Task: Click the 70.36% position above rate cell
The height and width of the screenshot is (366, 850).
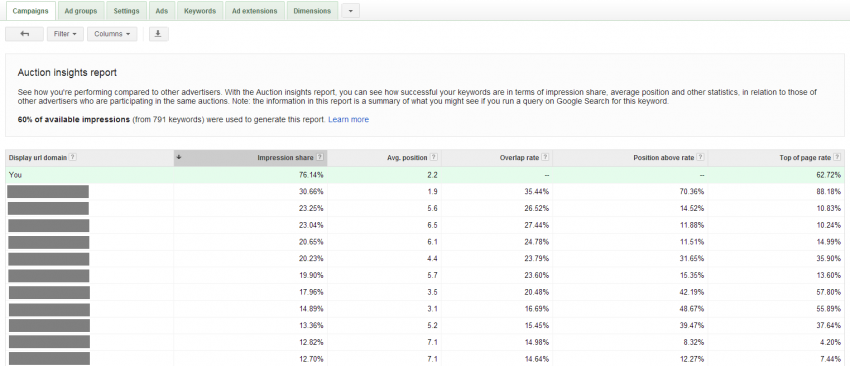Action: [x=693, y=192]
